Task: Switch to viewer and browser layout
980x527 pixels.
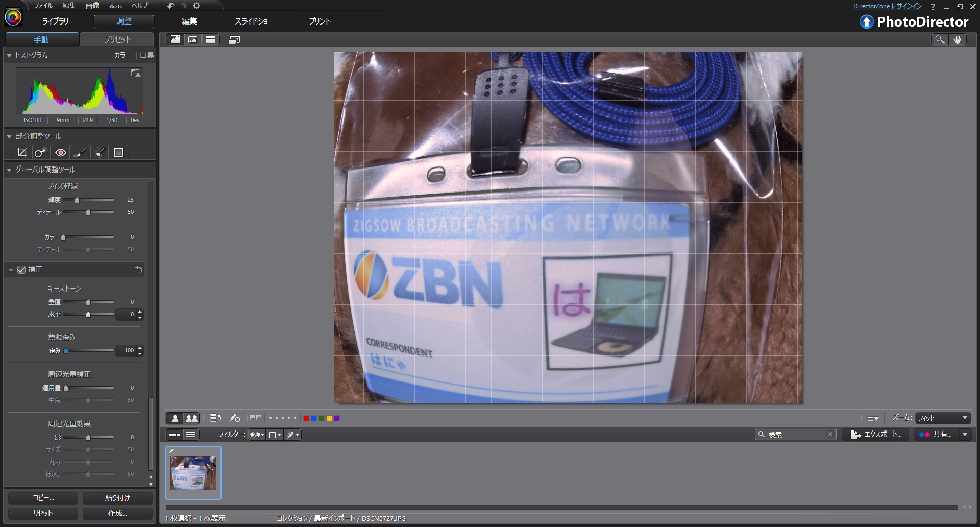Action: pos(175,40)
